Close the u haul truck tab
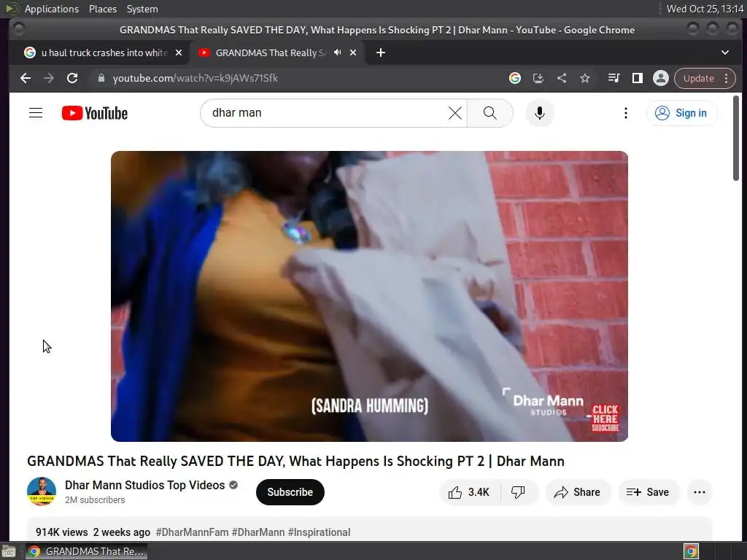This screenshot has width=747, height=560. 179,52
